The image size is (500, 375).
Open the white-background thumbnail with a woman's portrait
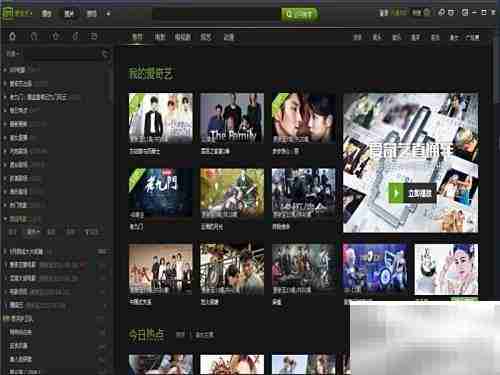446,269
